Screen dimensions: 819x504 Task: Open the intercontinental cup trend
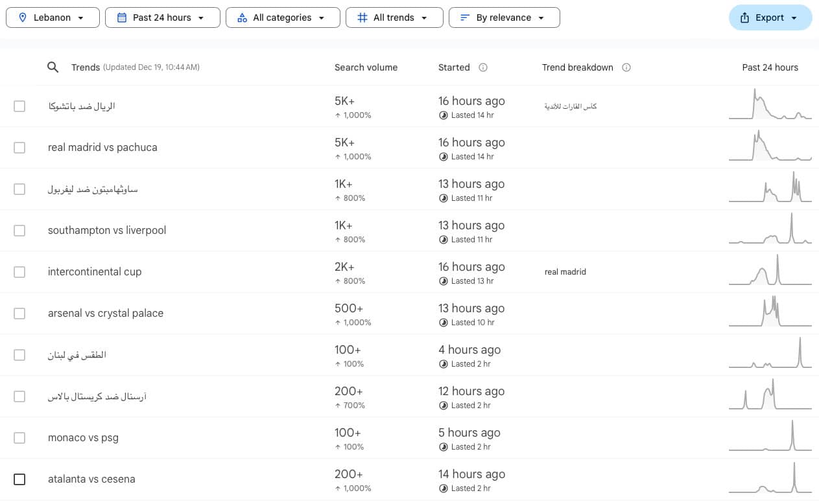[95, 272]
